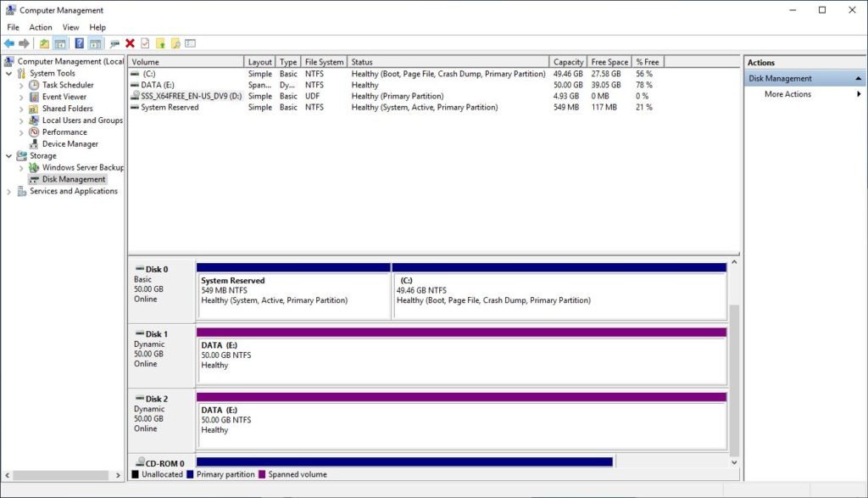Click the Up one level folder icon

point(44,43)
